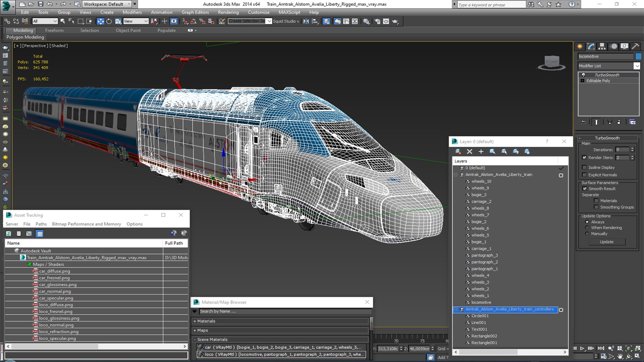
Task: Click the Polygon Modeling panel button
Action: (x=25, y=37)
